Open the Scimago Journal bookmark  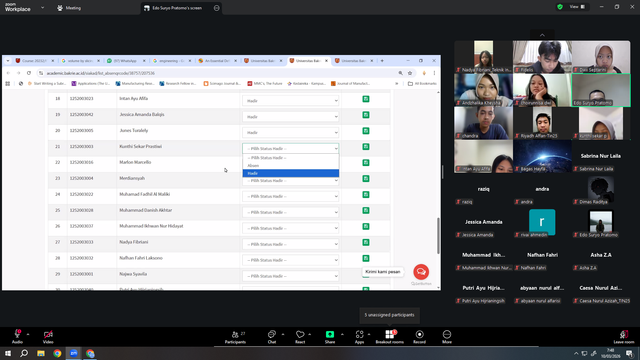[x=222, y=84]
